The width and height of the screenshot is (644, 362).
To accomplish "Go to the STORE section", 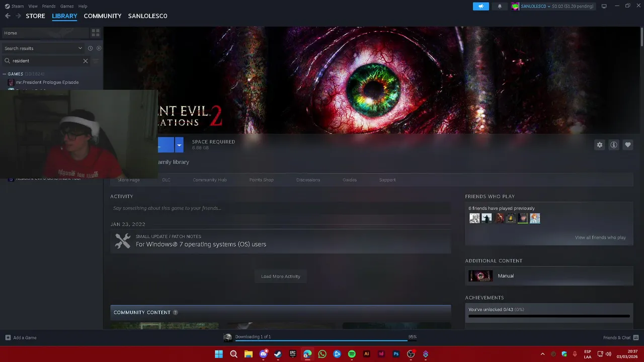I will pyautogui.click(x=35, y=16).
